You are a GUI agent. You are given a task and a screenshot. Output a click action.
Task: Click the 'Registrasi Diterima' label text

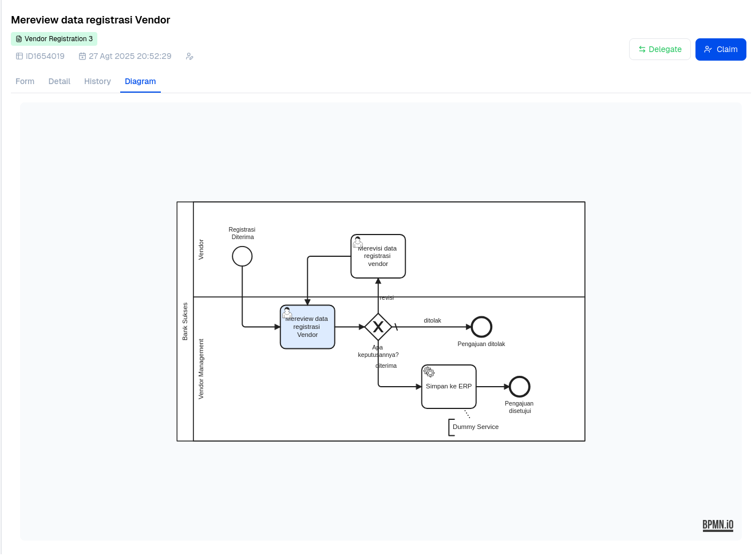pyautogui.click(x=242, y=233)
